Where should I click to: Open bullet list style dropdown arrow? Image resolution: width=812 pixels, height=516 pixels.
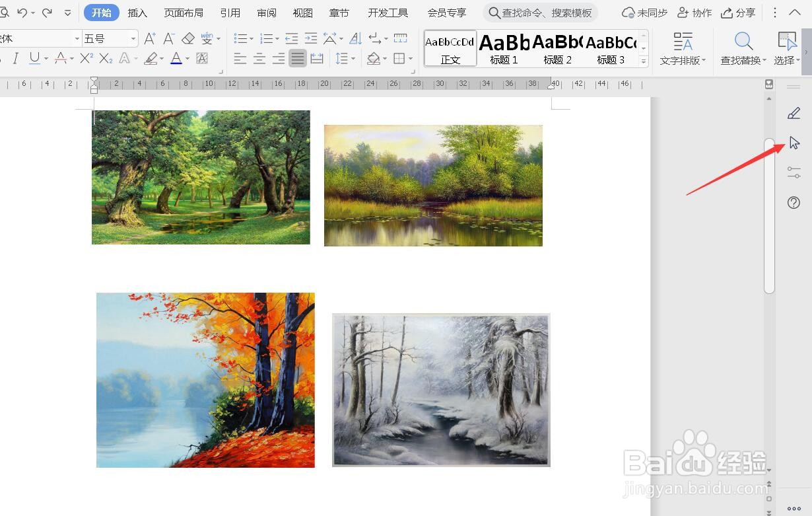[x=252, y=39]
